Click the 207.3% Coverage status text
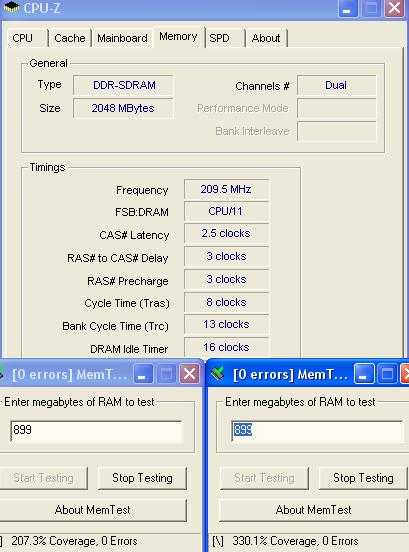Viewport: 409px width, 552px height. pos(74,541)
